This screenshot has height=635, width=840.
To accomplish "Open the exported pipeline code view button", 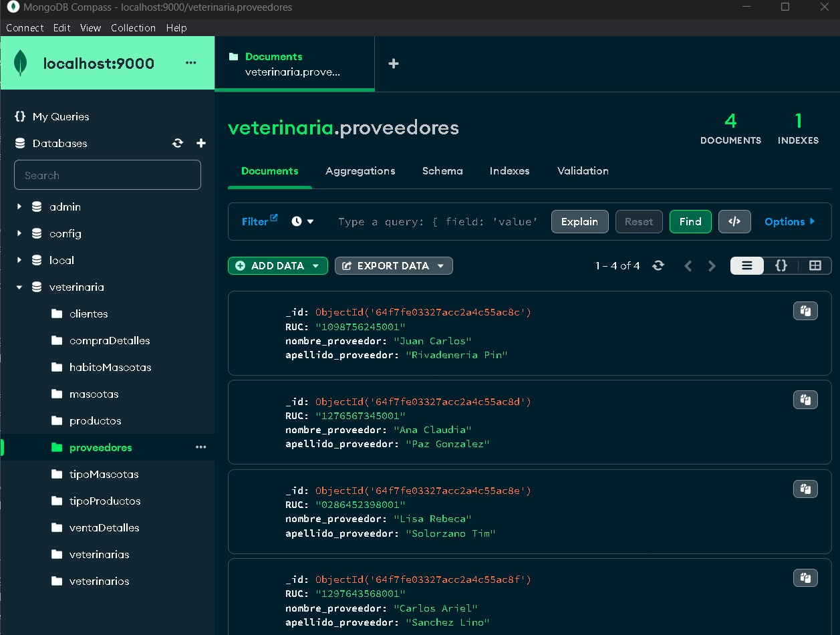I will [734, 221].
